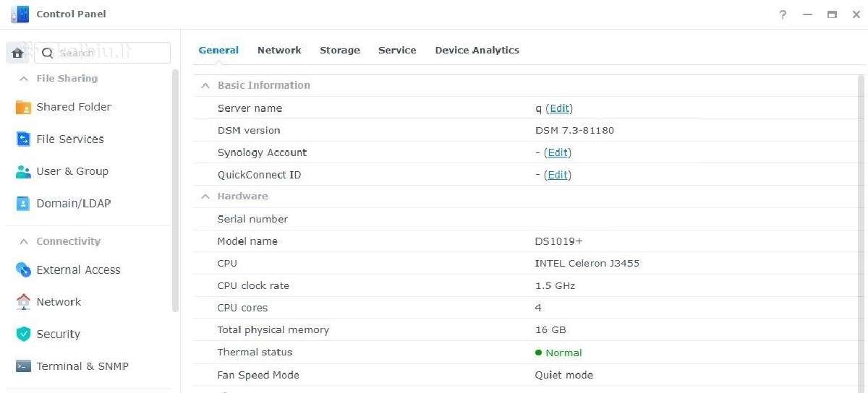Viewport: 868px width, 393px height.
Task: Open Domain/LDAP label in sidebar
Action: pyautogui.click(x=74, y=204)
